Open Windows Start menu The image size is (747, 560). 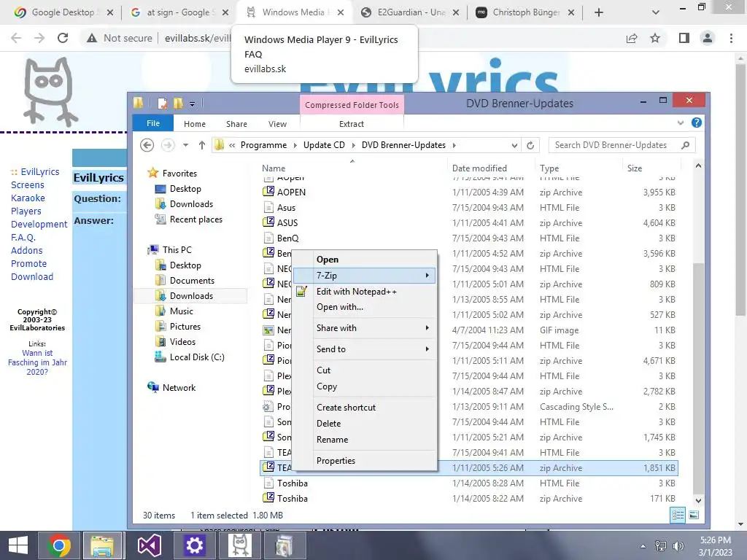18,545
